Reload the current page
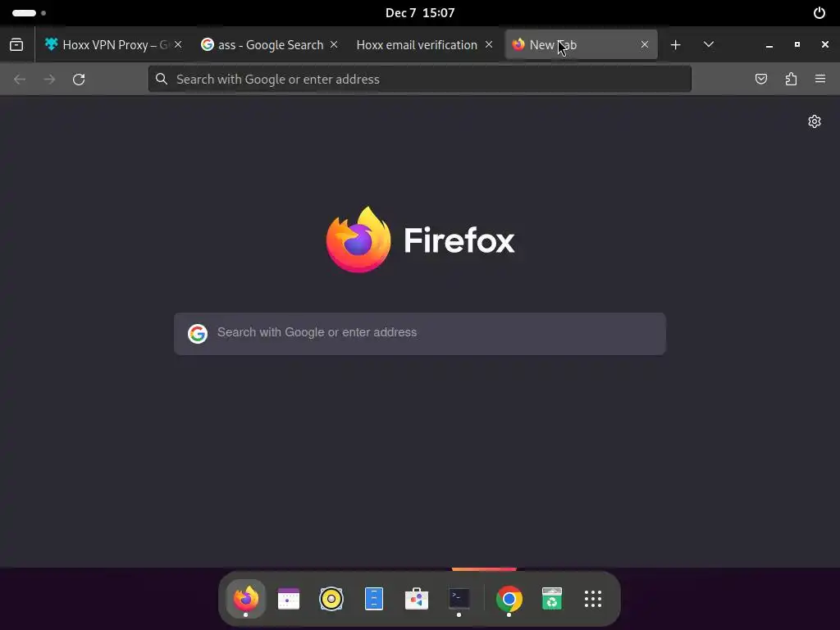Viewport: 840px width, 630px height. coord(79,80)
